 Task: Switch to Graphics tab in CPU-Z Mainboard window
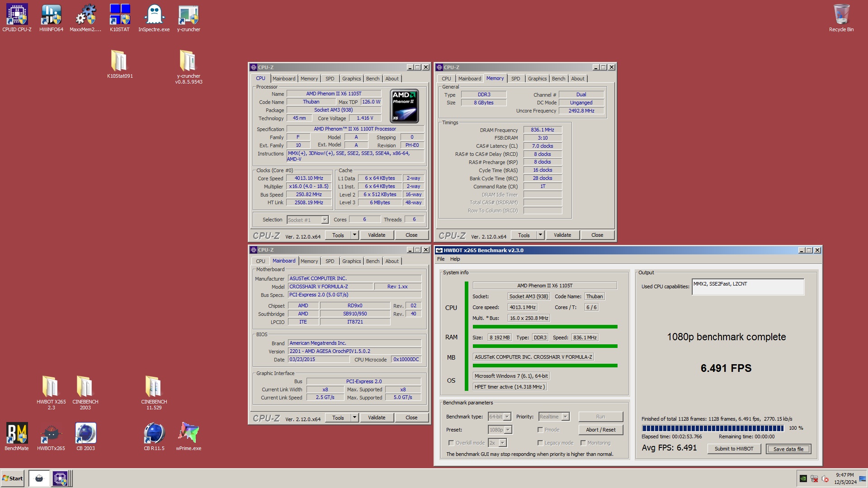351,261
